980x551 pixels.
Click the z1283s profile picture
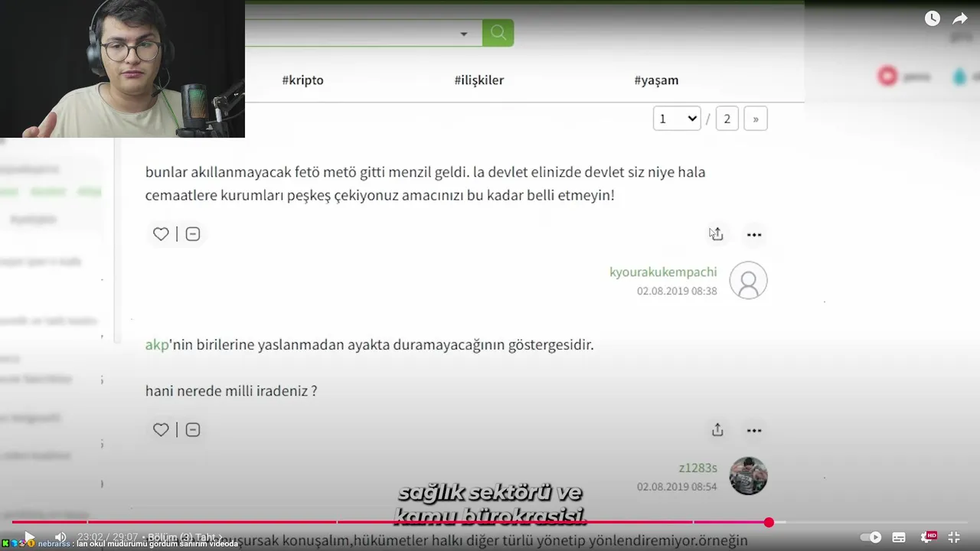[x=748, y=476]
